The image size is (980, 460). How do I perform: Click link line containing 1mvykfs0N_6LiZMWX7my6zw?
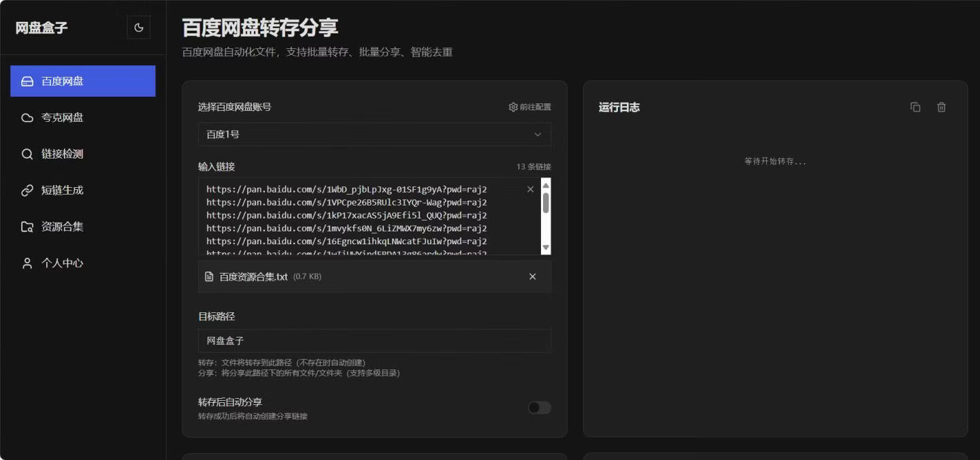click(346, 228)
